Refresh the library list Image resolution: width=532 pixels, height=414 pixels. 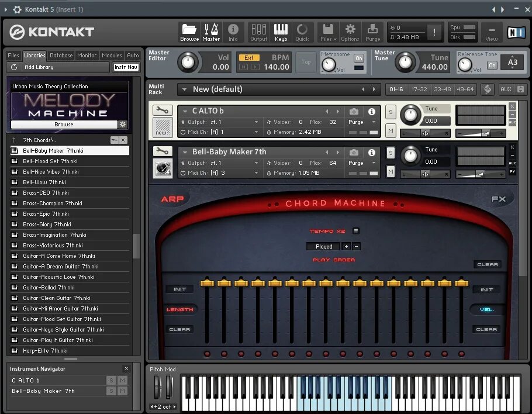pos(14,67)
